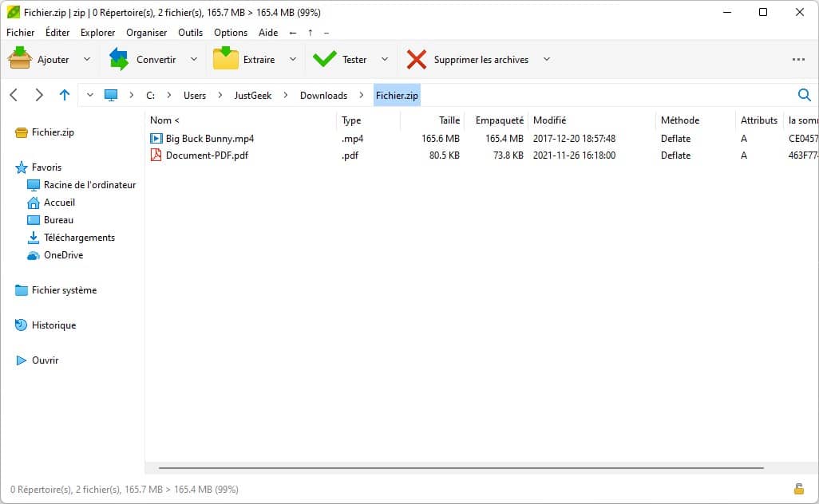The height and width of the screenshot is (504, 819).
Task: Select the Big Buck Bunny.mp4 file name
Action: [x=209, y=138]
